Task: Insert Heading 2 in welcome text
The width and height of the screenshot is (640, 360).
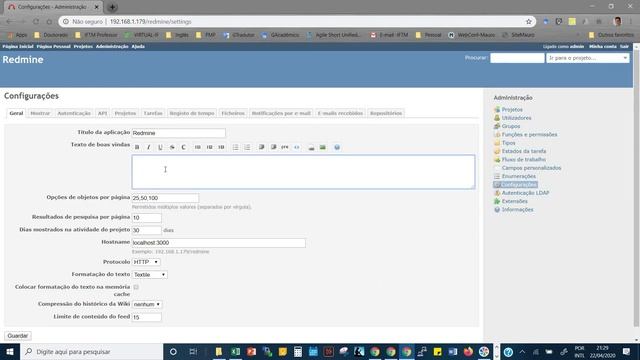Action: (209, 147)
